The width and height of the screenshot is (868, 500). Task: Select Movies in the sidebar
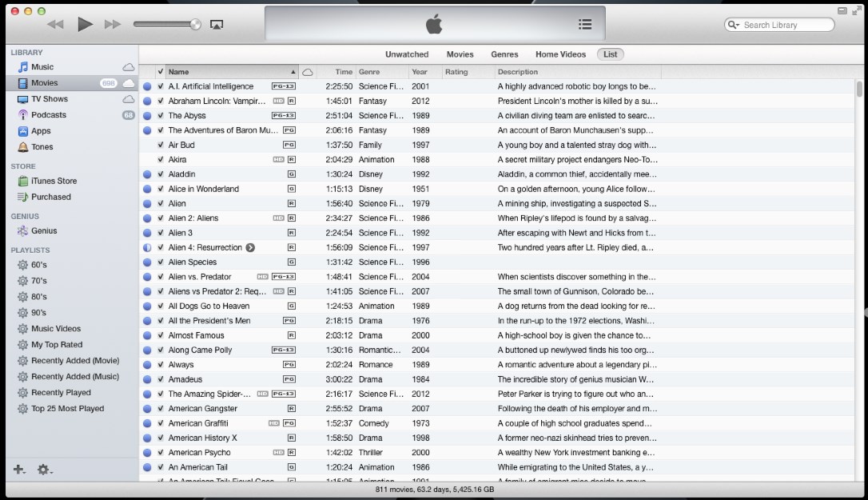pos(72,83)
